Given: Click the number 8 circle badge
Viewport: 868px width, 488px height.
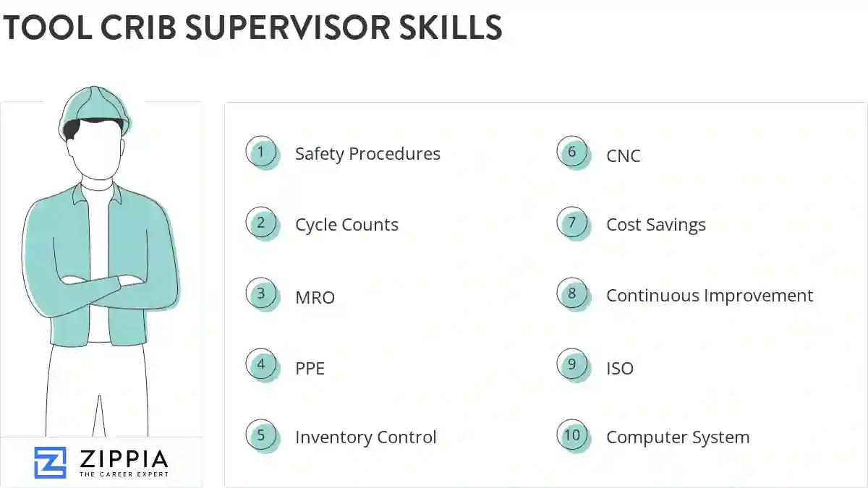Looking at the screenshot, I should pyautogui.click(x=572, y=294).
